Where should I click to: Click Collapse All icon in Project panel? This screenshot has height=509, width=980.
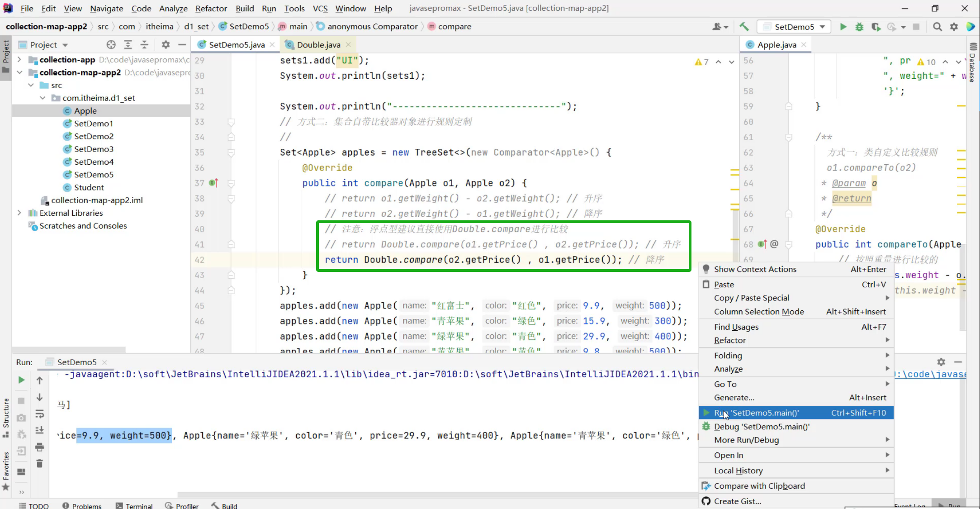click(x=144, y=45)
